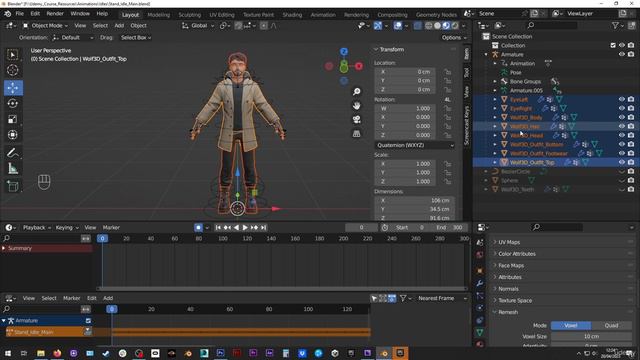This screenshot has height=360, width=640.
Task: Click the timeline End frame field
Action: tap(449, 227)
